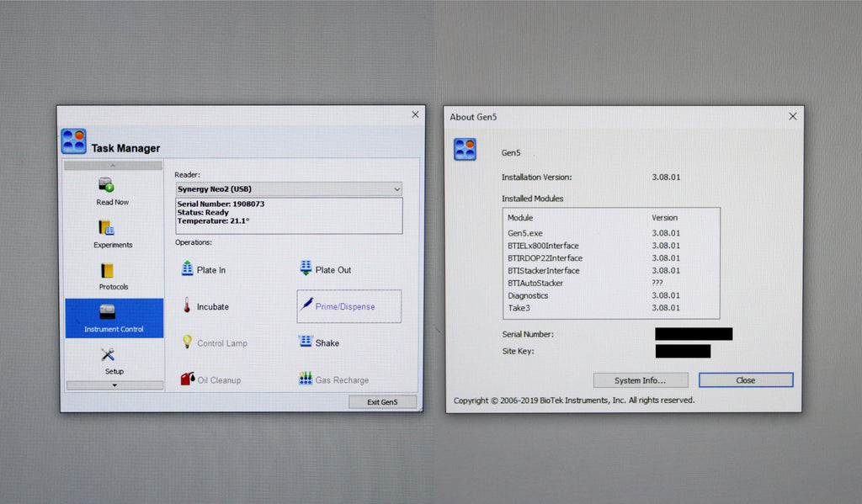
Task: Click the BTIAutoStacker module row
Action: pos(611,283)
